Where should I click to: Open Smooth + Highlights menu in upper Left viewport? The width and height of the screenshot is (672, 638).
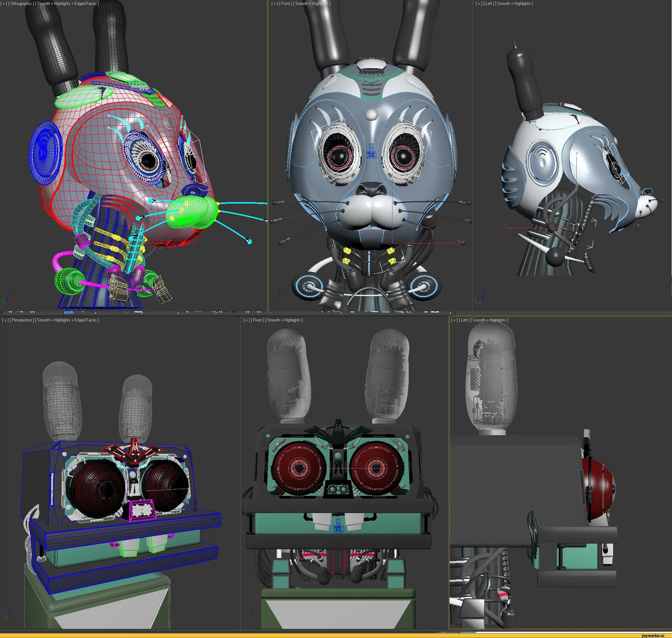click(x=514, y=4)
